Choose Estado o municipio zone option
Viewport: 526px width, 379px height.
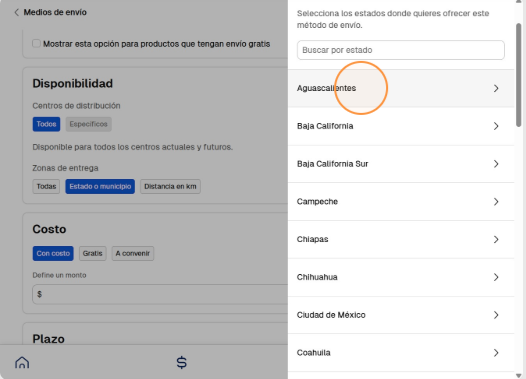pos(100,186)
